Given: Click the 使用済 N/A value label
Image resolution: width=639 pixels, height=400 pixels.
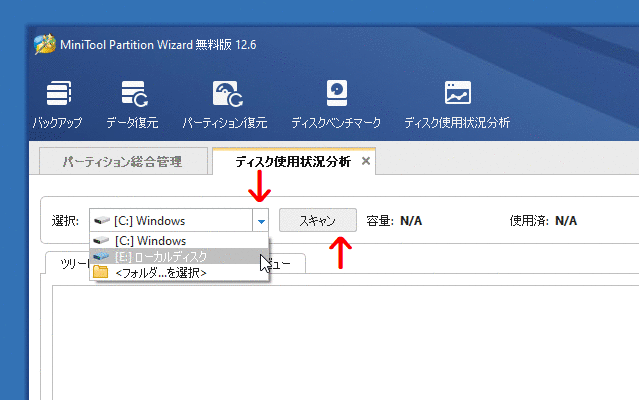Looking at the screenshot, I should 566,221.
